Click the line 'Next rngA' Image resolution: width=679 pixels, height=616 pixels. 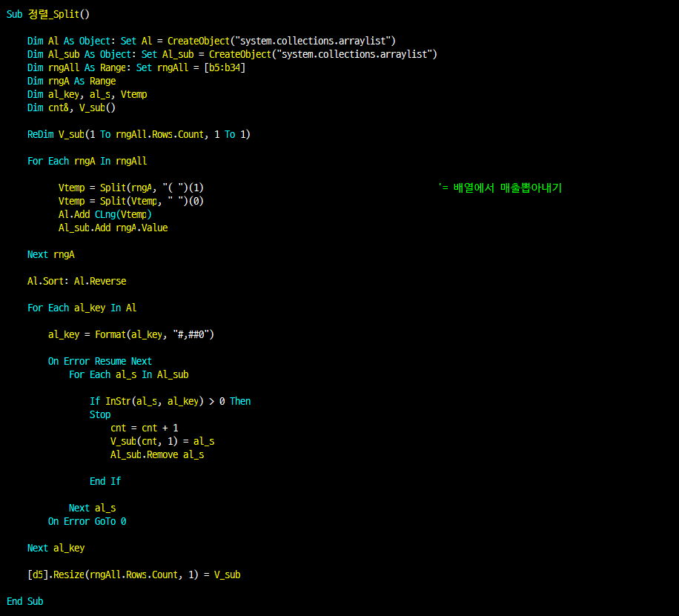point(50,255)
